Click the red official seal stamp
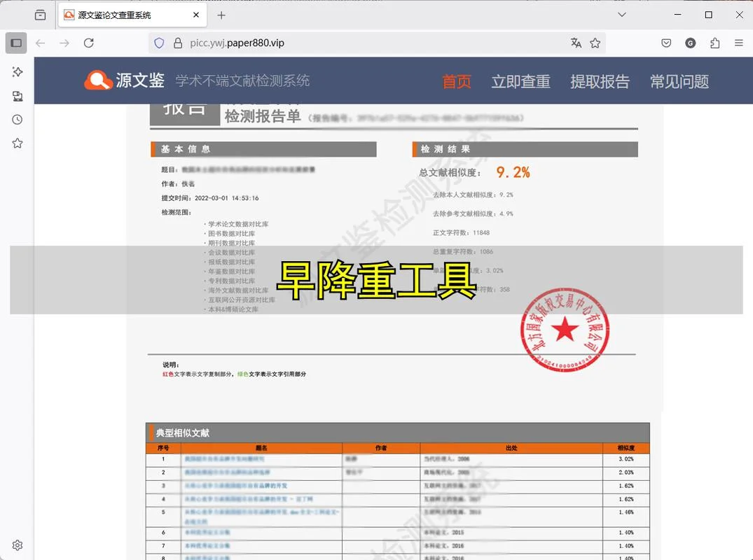This screenshot has height=560, width=753. click(x=565, y=330)
